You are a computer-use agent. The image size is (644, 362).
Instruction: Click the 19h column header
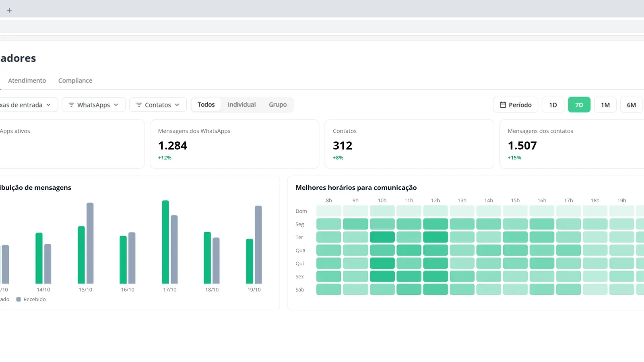coord(622,200)
